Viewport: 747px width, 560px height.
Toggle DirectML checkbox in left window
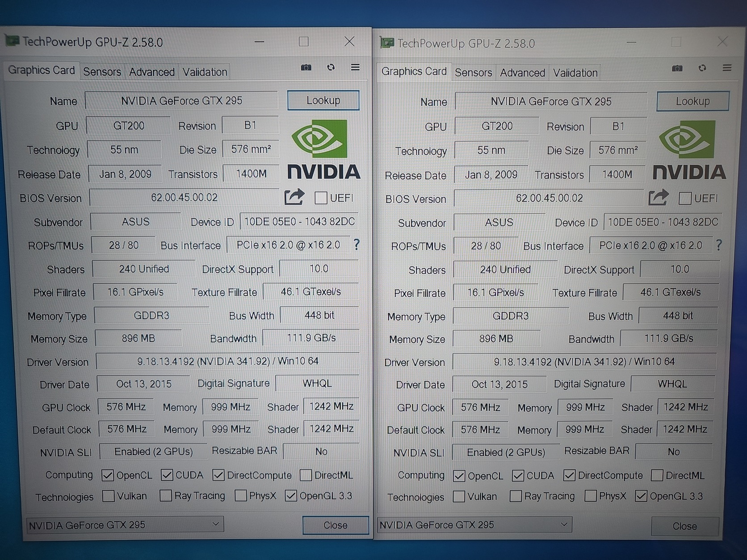306,475
